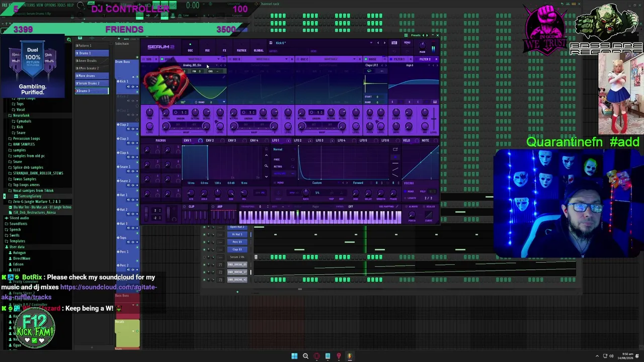Select the Drums 1 pattern
644x362 pixels.
pos(92,53)
